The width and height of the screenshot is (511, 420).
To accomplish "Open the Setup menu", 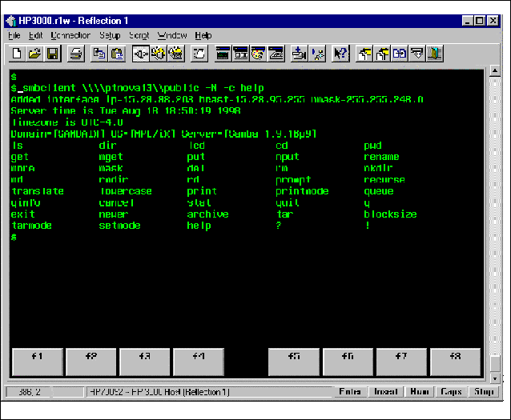I will click(x=110, y=35).
